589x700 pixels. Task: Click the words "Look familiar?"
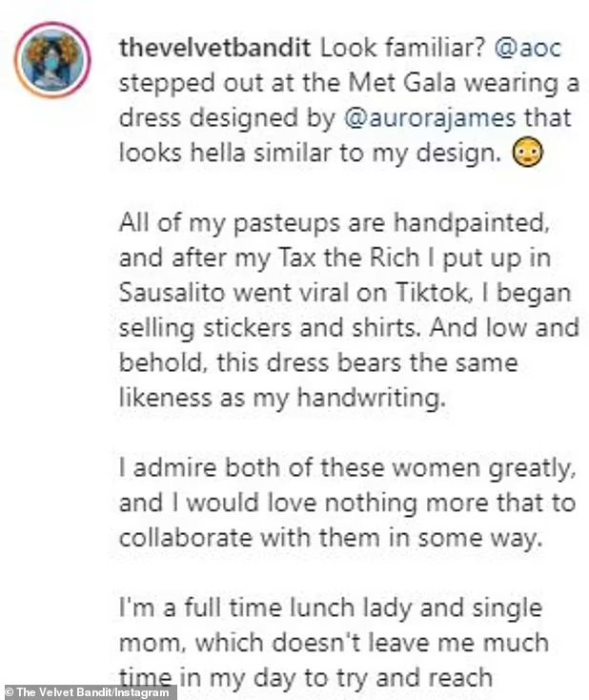396,47
